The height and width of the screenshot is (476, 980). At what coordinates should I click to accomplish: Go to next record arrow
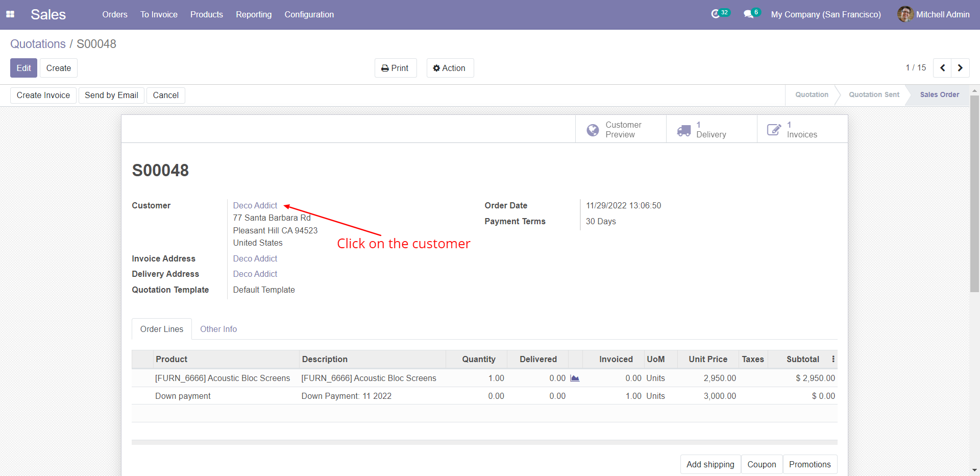point(960,68)
